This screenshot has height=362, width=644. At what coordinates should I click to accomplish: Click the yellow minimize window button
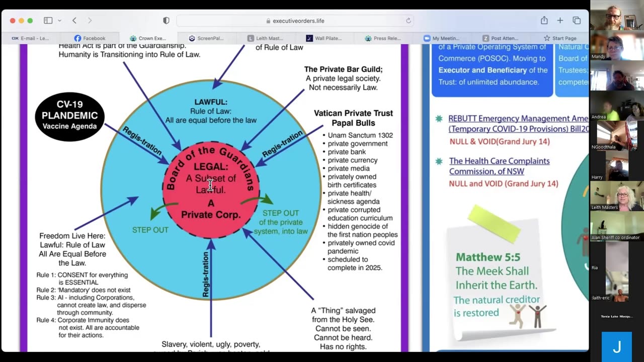click(21, 21)
